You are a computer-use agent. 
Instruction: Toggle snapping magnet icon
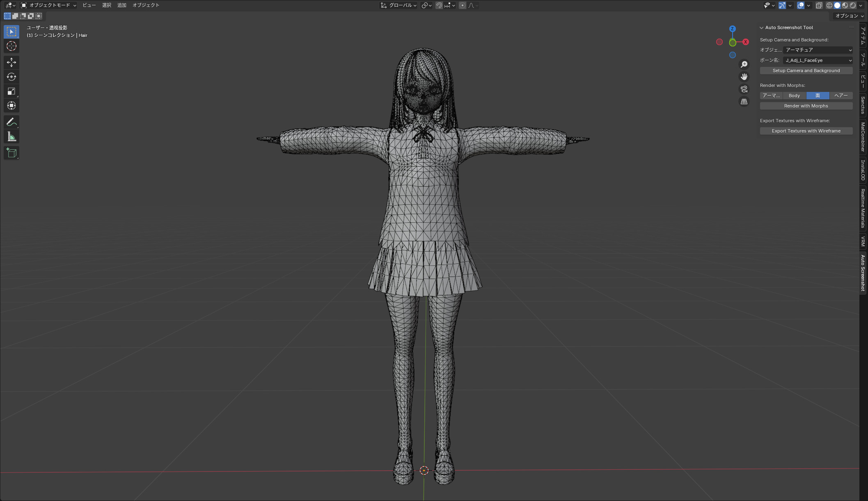click(x=439, y=5)
